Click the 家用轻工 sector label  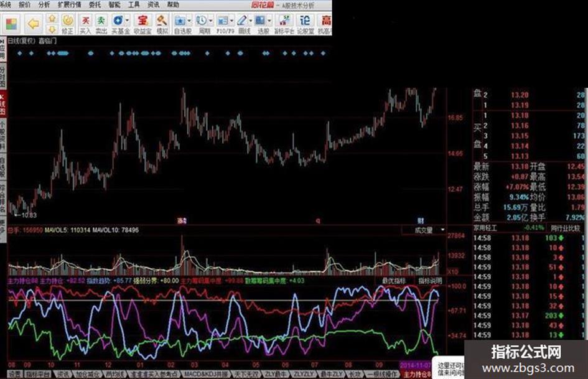485,228
